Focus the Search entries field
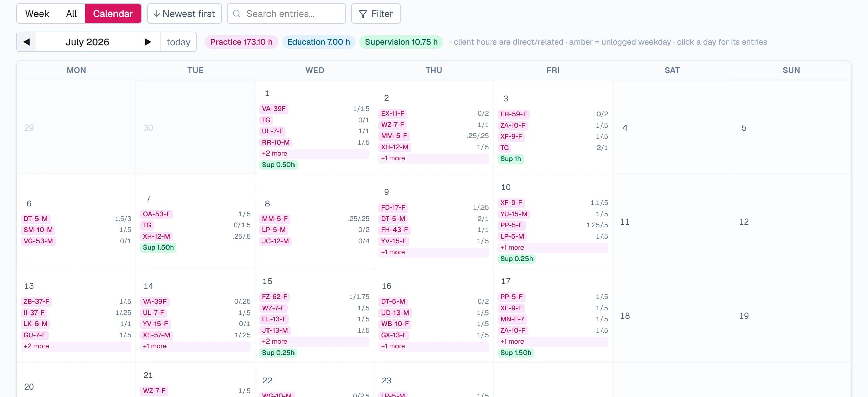Viewport: 868px width, 397px height. 286,14
